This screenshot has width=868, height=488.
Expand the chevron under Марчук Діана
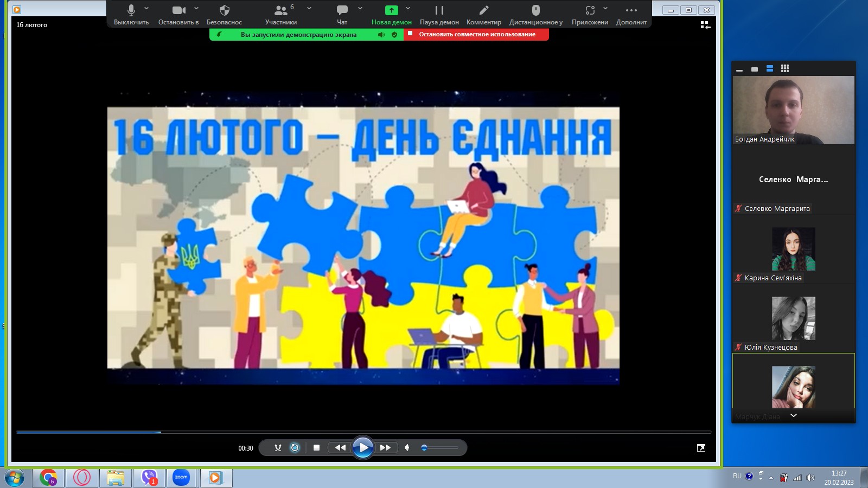point(793,415)
